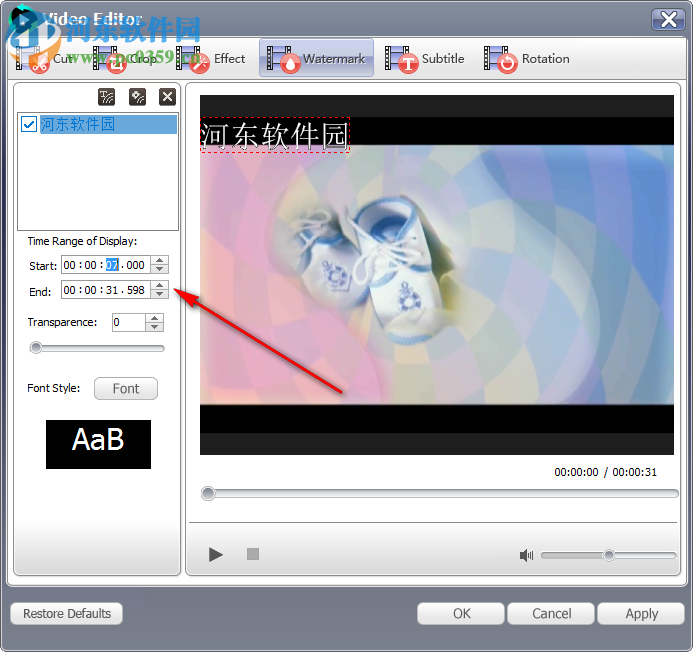Close the Video Editor window

(668, 19)
